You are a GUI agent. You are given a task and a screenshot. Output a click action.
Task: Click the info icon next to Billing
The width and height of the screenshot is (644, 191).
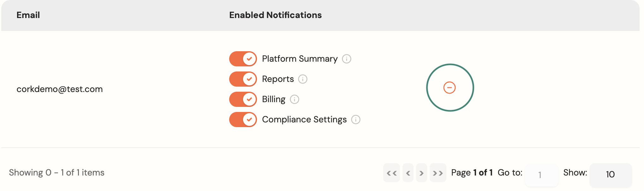click(295, 99)
